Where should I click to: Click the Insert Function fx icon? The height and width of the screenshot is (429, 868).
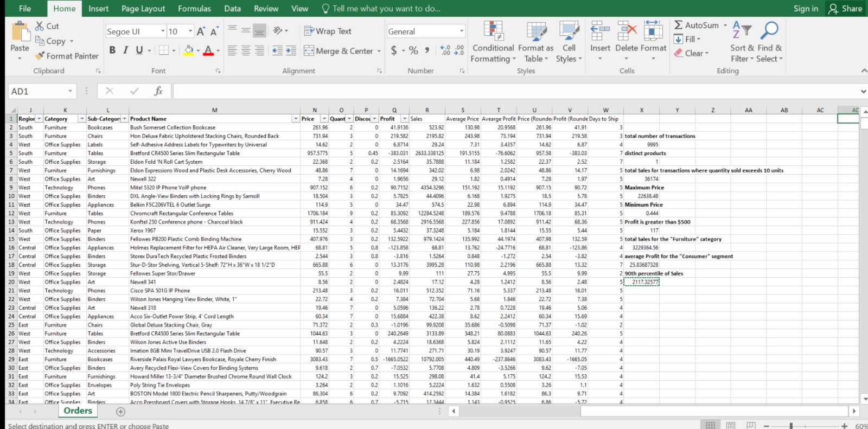coord(158,91)
